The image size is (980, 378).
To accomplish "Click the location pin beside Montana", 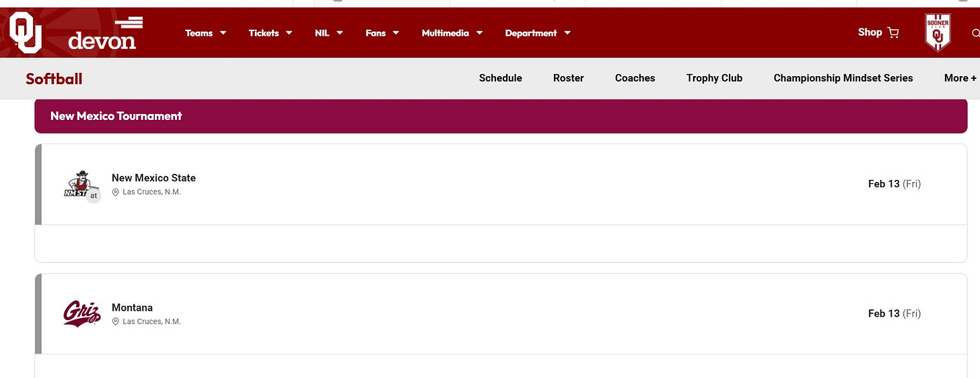I will (x=116, y=321).
